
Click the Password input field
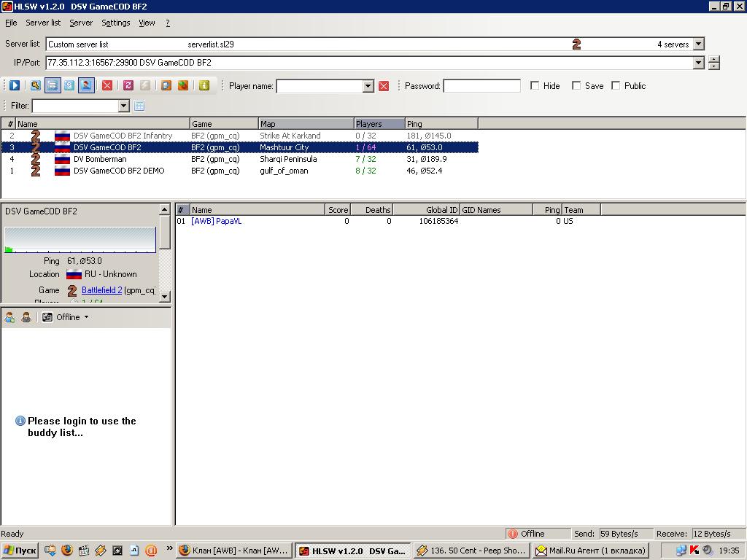[481, 86]
